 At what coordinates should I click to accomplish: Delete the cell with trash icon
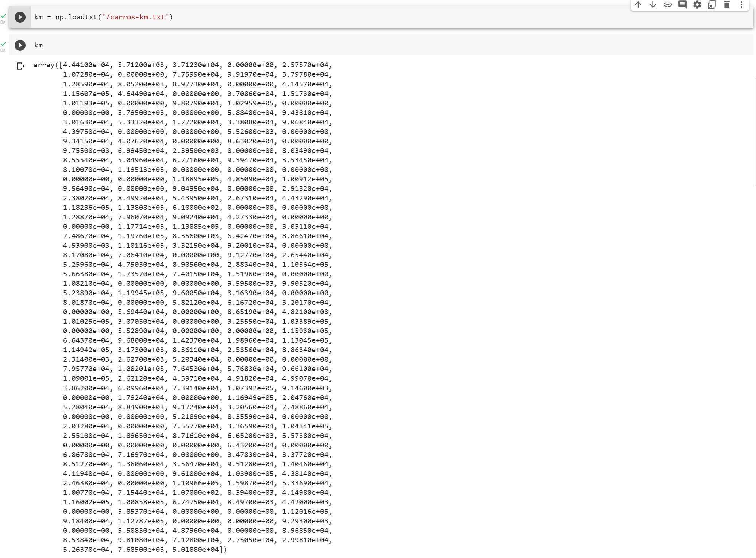(x=726, y=5)
